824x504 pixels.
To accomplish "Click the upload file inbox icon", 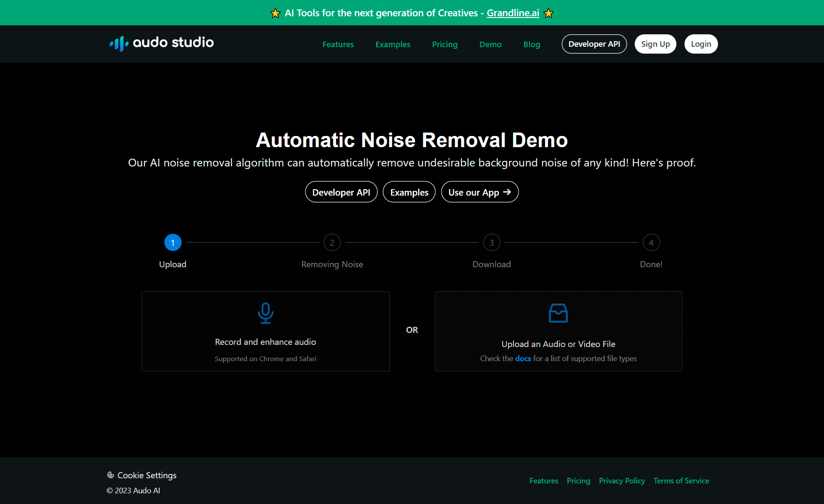I will coord(557,312).
